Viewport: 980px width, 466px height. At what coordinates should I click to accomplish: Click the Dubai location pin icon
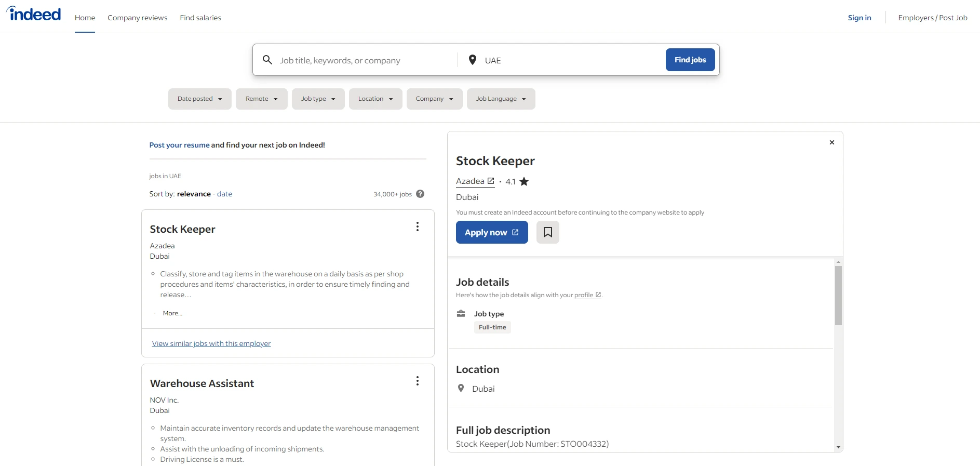point(461,388)
